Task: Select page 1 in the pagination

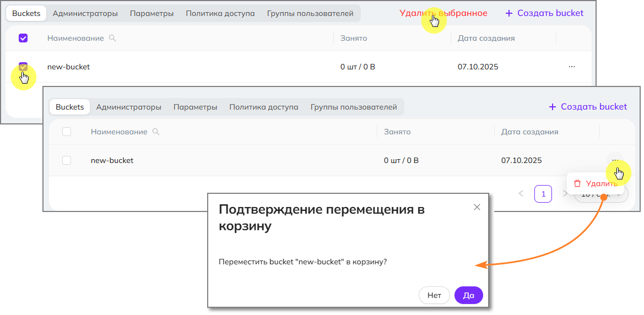Action: [x=543, y=194]
